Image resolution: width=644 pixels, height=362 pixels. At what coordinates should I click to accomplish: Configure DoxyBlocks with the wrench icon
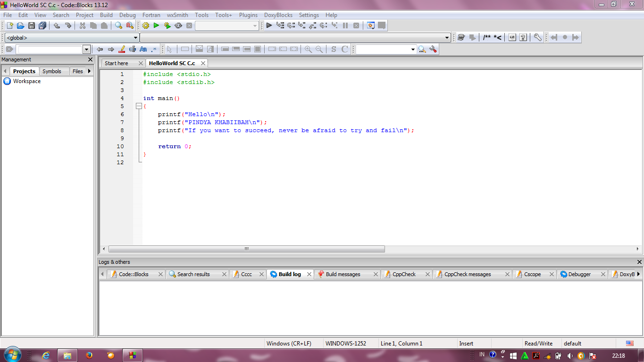pos(537,37)
